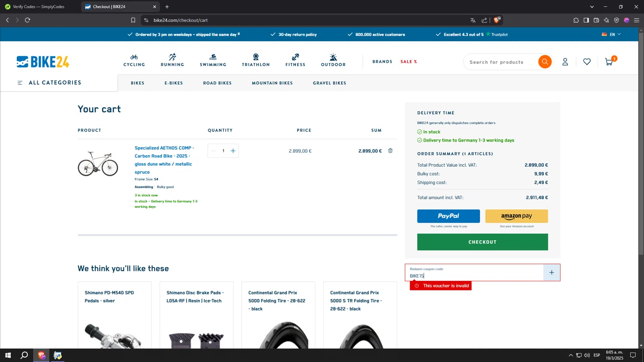Delete the Aethos bike with trash icon
Screen dimensions: 644x362
pyautogui.click(x=390, y=151)
